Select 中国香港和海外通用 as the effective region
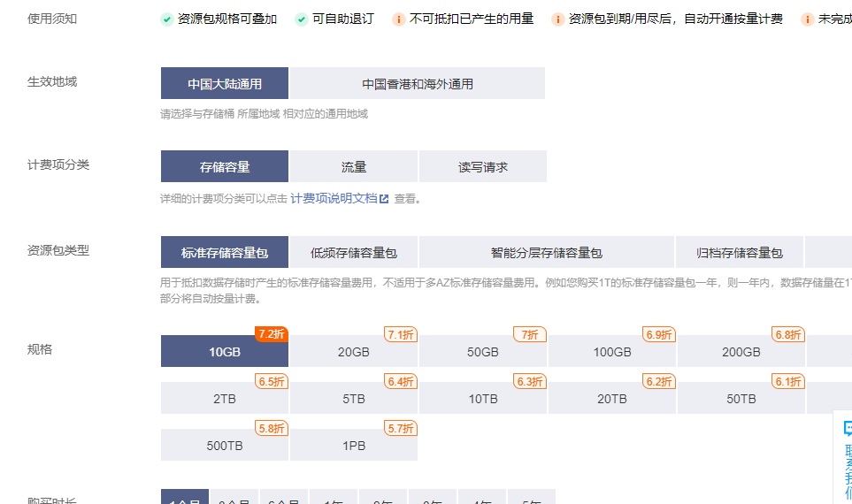 (418, 84)
